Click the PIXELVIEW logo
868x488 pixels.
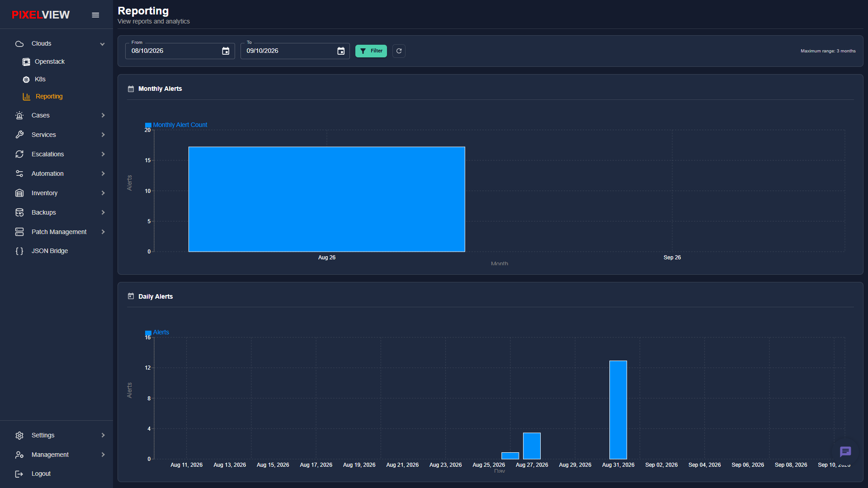41,15
